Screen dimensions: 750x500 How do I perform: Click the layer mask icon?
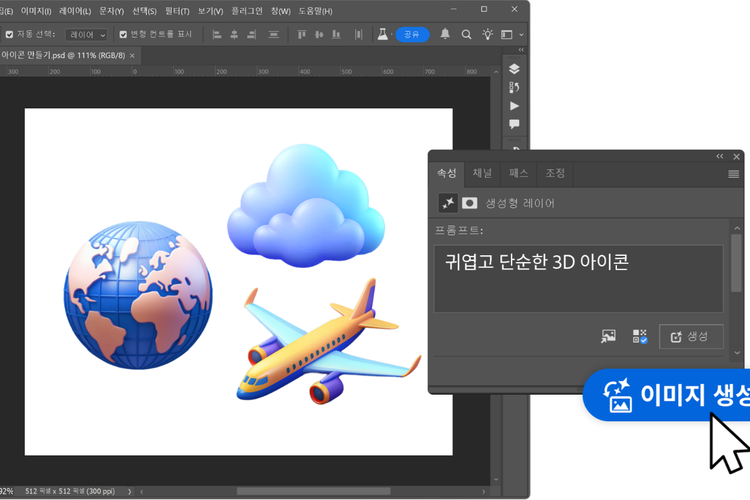click(x=469, y=203)
